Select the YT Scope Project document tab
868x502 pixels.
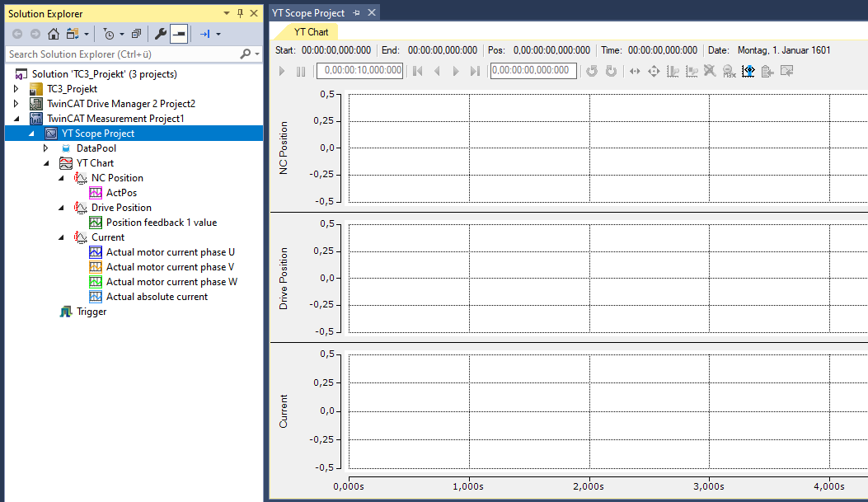click(308, 13)
